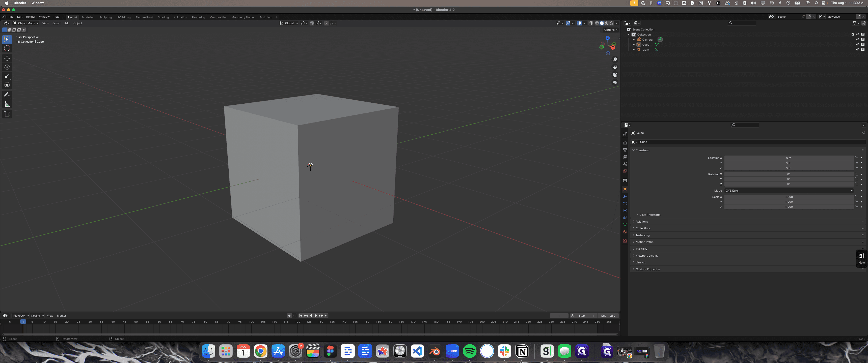Open the rotation Mode XYZ Euler dropdown
The width and height of the screenshot is (868, 363).
pos(789,191)
